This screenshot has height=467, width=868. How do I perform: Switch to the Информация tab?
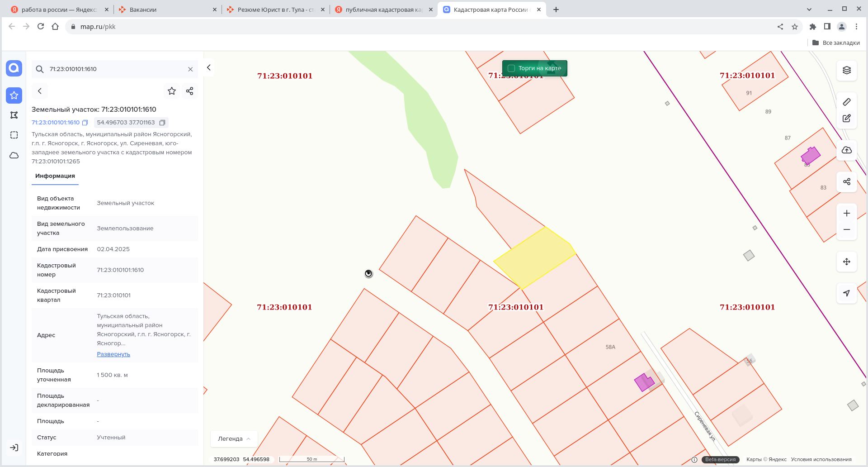pyautogui.click(x=55, y=176)
